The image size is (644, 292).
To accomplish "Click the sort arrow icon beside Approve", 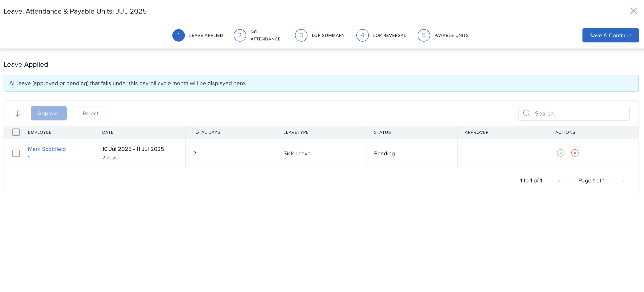I will tap(18, 113).
